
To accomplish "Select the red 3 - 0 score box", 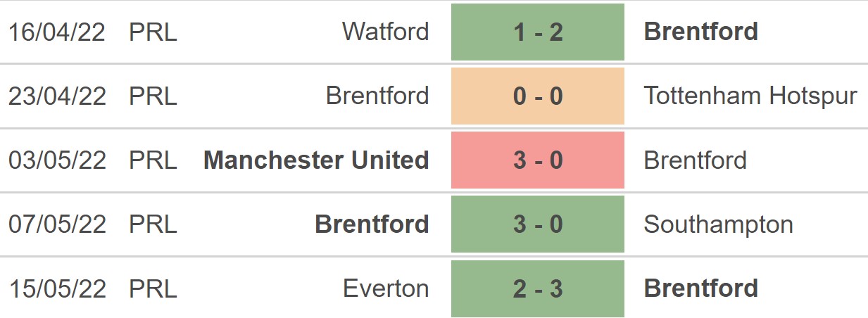I will pos(538,160).
